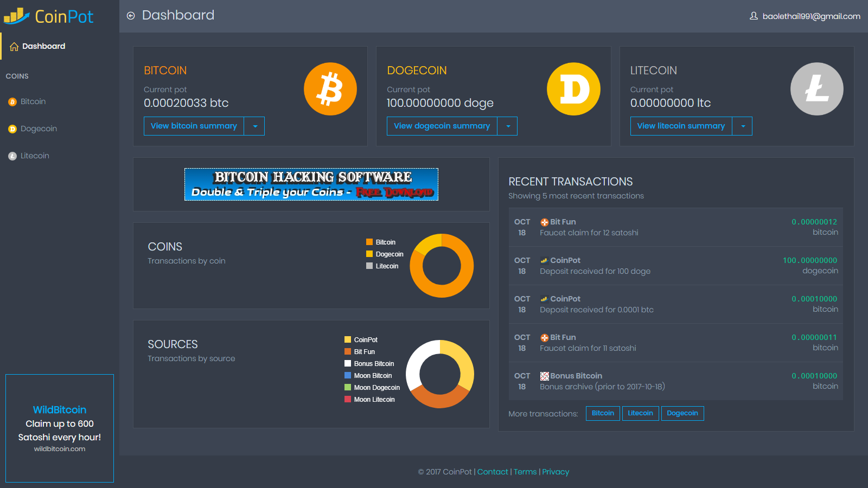Click the back arrow beside Dashboard title
This screenshot has width=868, height=488.
coord(131,16)
